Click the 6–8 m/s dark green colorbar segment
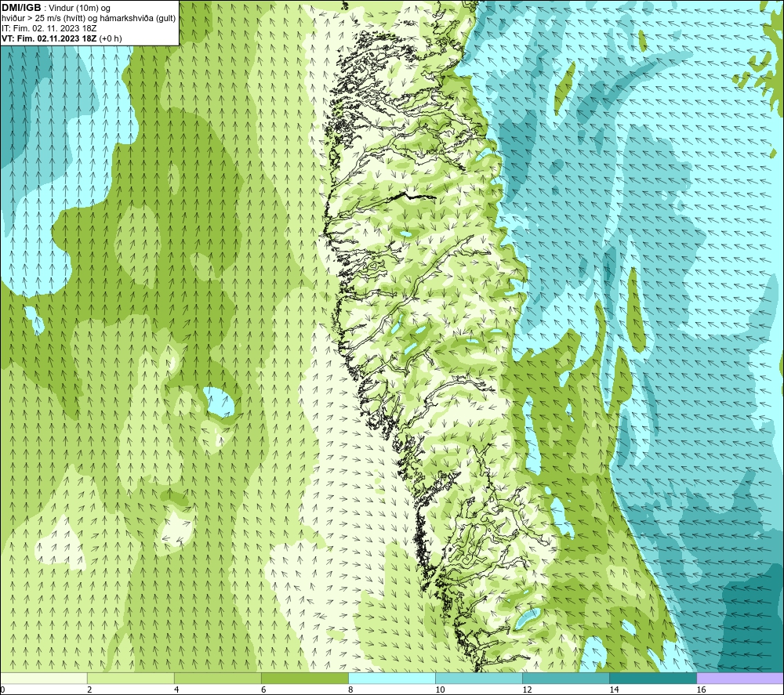Image resolution: width=784 pixels, height=695 pixels. (304, 678)
